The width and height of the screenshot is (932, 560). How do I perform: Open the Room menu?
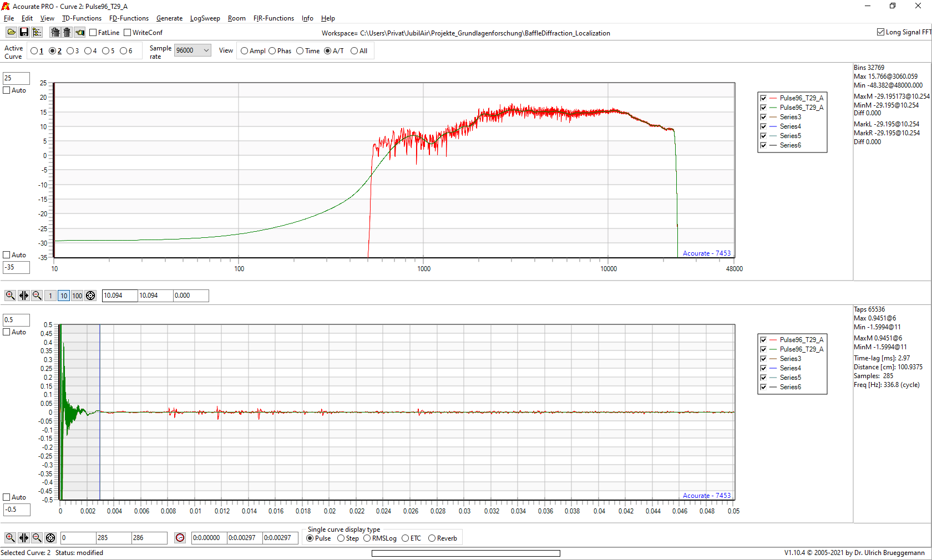[x=236, y=18]
